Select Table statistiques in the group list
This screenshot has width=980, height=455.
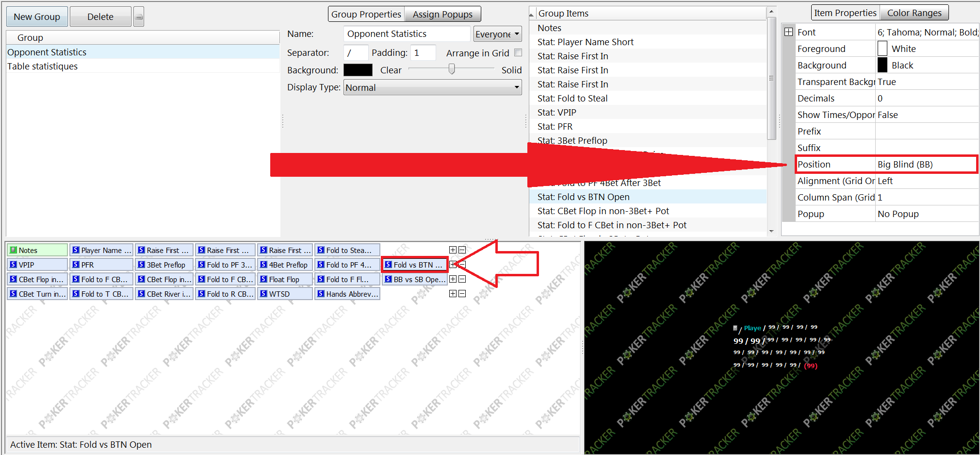click(143, 66)
